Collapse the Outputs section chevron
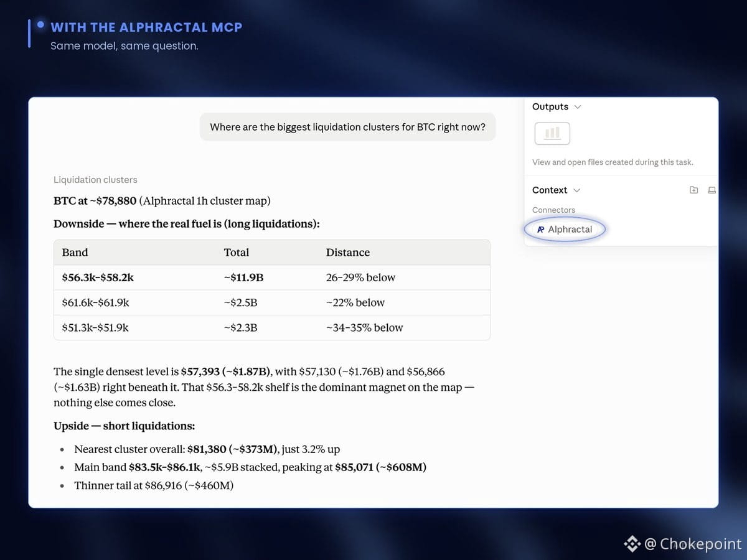This screenshot has height=560, width=747. (578, 107)
